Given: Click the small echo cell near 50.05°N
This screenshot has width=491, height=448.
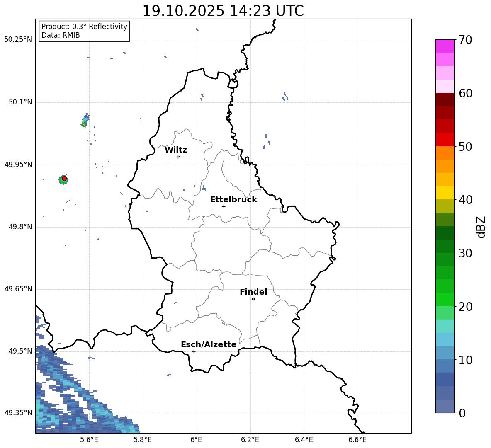Looking at the screenshot, I should [85, 121].
